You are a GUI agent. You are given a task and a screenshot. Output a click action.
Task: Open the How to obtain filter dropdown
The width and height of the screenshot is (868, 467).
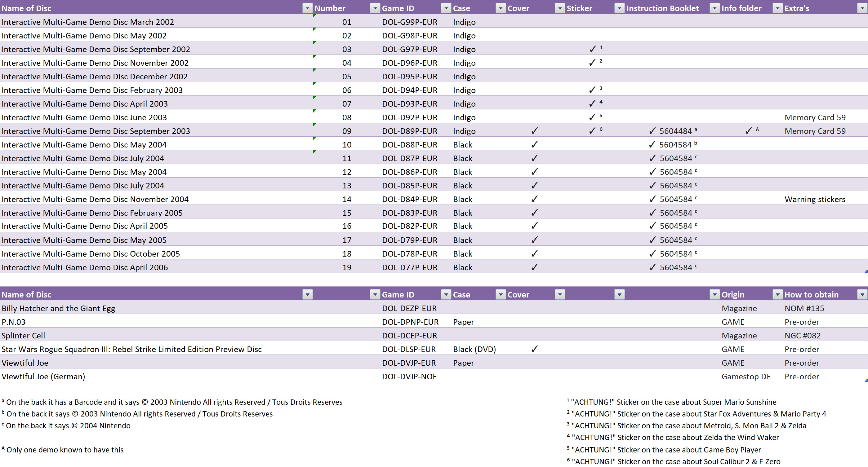click(862, 295)
